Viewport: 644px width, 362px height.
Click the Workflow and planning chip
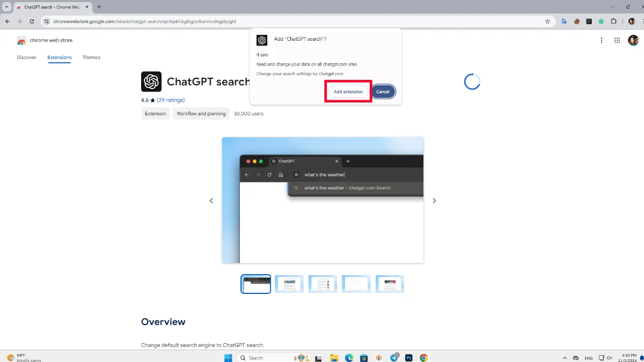coord(201,114)
